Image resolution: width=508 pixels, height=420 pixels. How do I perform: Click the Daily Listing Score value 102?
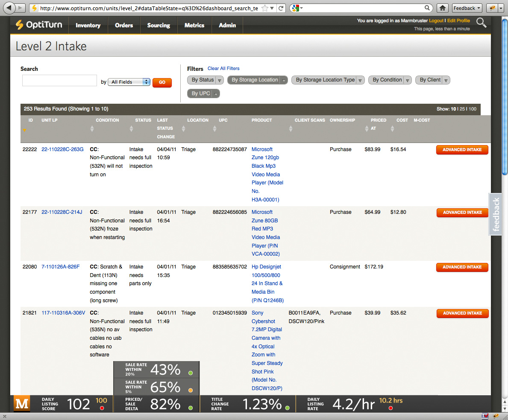[79, 404]
